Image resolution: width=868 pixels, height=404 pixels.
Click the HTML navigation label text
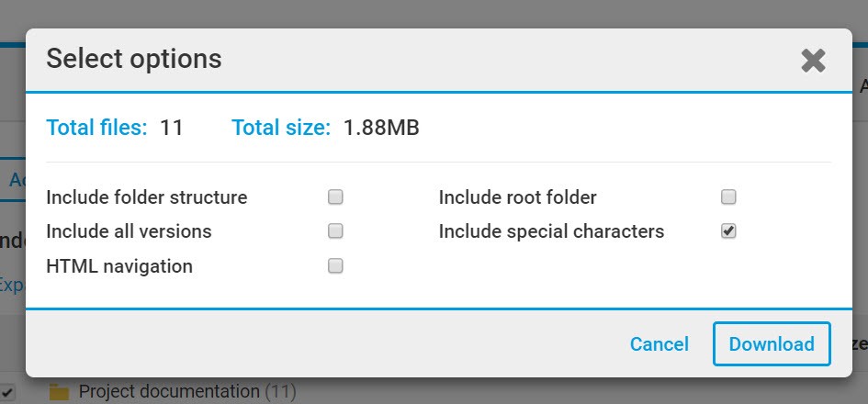(x=119, y=266)
